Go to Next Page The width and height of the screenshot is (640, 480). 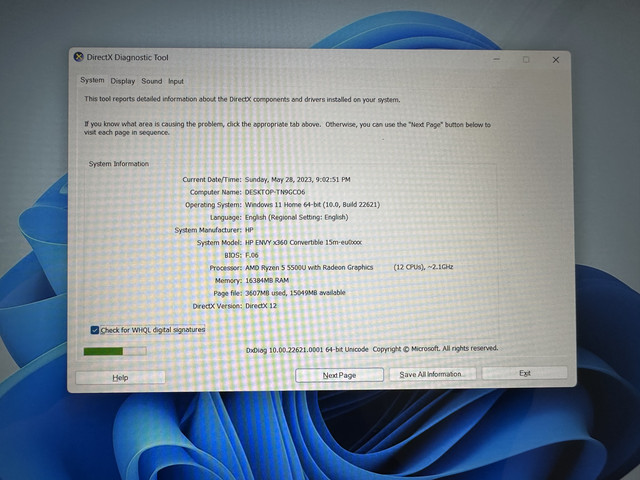point(339,375)
